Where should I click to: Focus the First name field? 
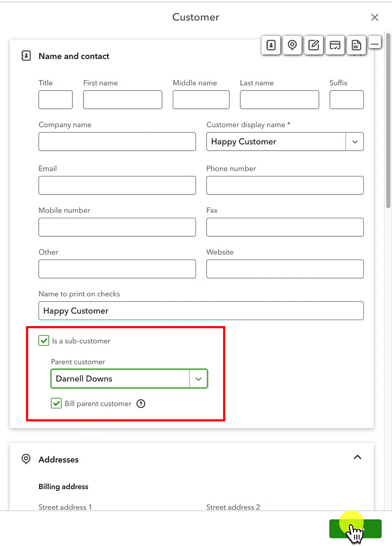point(122,100)
